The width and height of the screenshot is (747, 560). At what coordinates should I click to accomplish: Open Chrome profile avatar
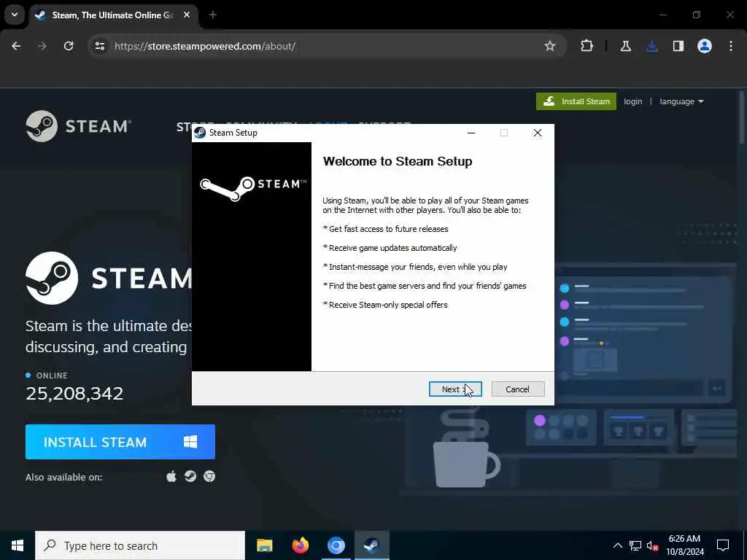click(x=705, y=46)
